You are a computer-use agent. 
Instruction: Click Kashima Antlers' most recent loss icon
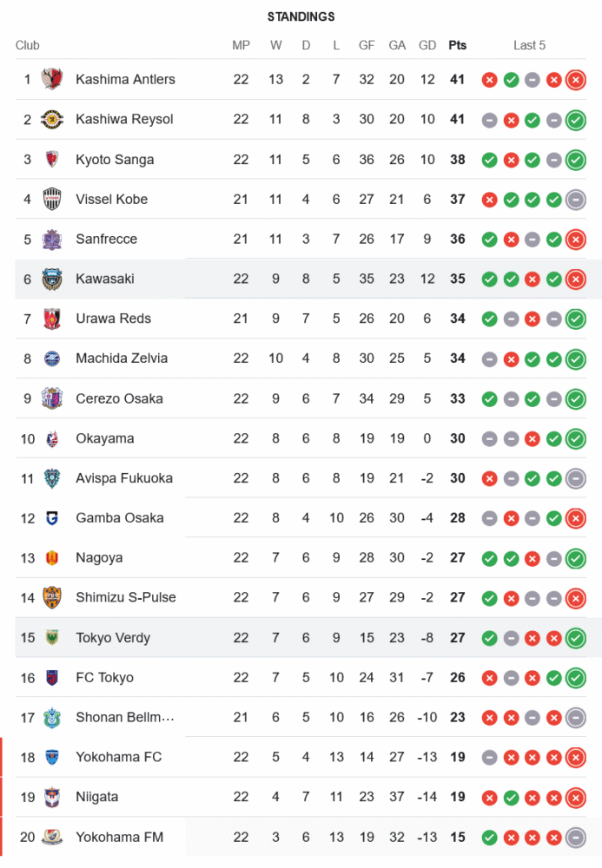575,80
